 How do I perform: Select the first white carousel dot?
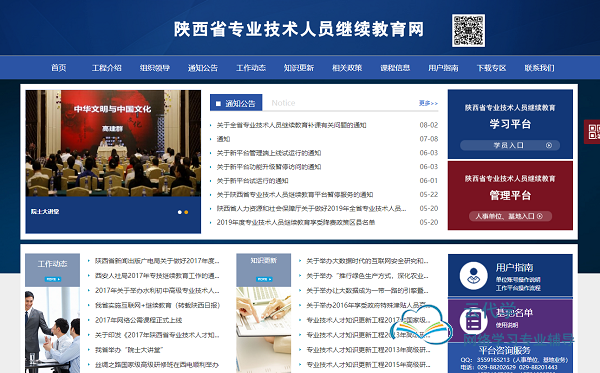179,212
